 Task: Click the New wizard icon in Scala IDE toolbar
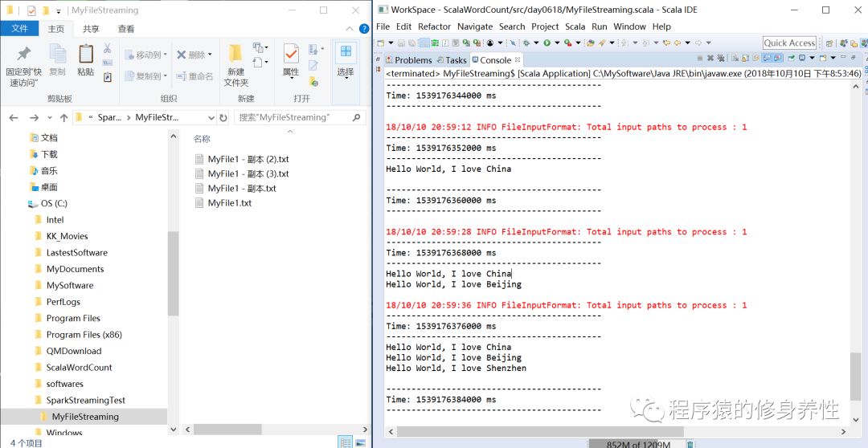(x=380, y=43)
